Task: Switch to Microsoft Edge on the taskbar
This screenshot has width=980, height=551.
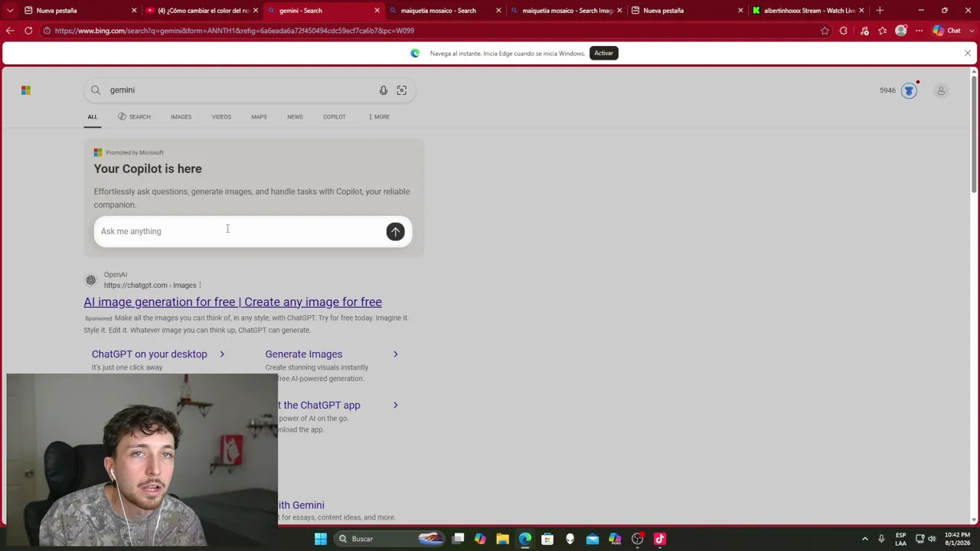Action: (525, 539)
